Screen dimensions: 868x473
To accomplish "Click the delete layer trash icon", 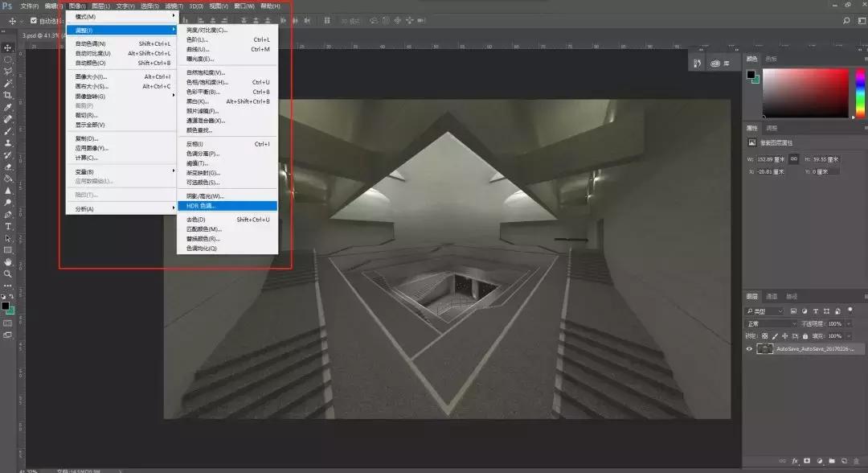I will (855, 461).
